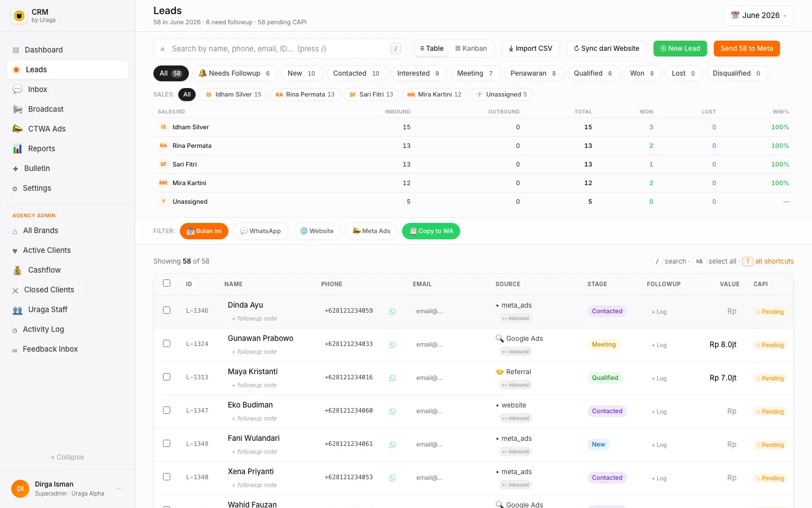
Task: Check the Maya Kristanti lead checkbox
Action: tap(166, 377)
